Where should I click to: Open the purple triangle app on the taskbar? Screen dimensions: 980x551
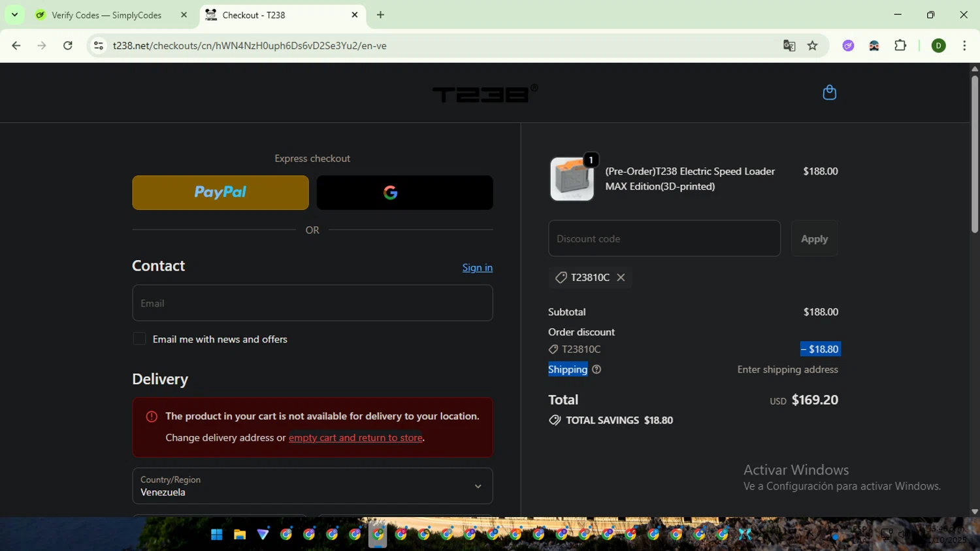point(263,535)
